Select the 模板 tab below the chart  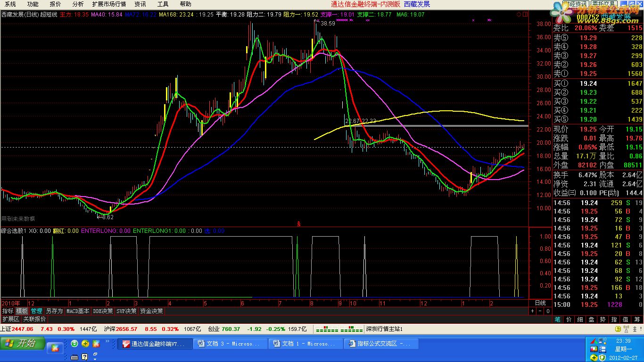[22, 311]
